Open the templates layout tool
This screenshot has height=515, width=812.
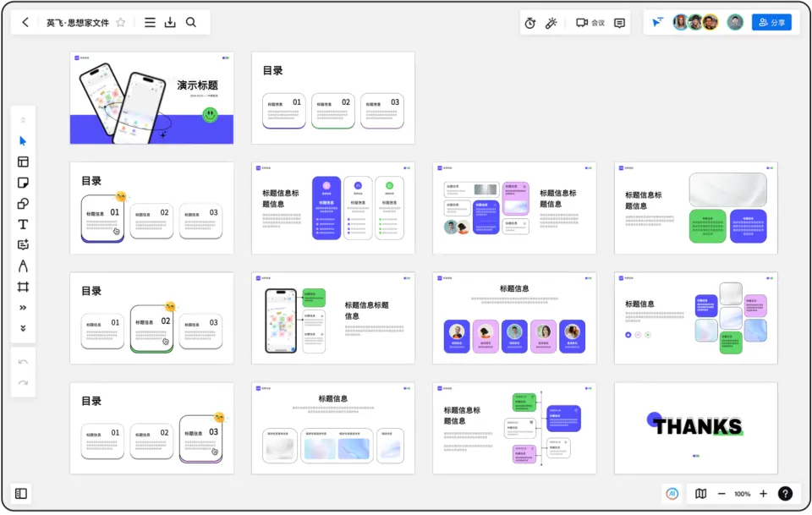click(23, 162)
